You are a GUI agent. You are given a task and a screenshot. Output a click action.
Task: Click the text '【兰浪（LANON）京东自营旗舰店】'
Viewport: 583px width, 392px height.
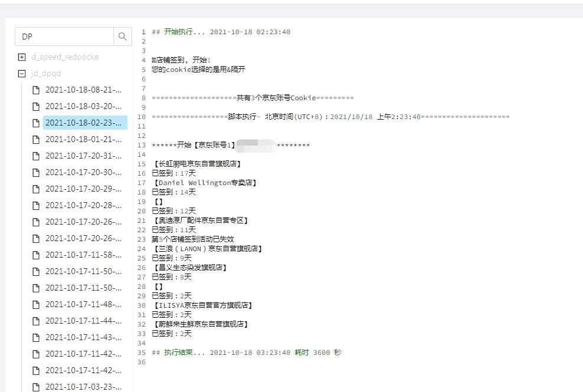[208, 249]
